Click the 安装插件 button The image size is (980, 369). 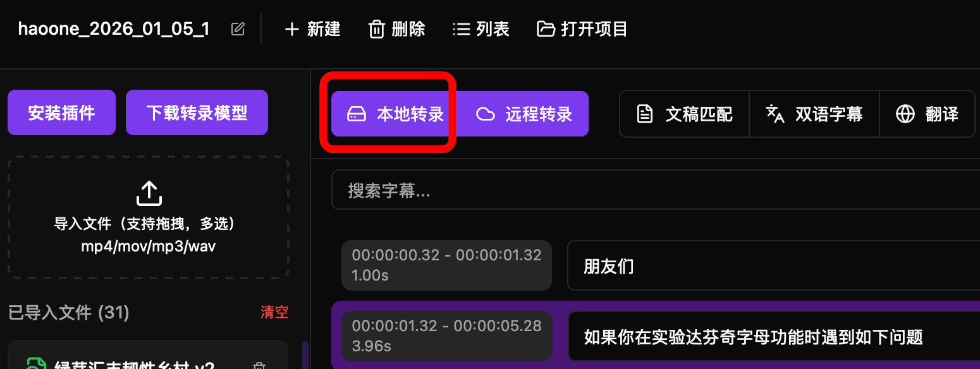tap(61, 112)
